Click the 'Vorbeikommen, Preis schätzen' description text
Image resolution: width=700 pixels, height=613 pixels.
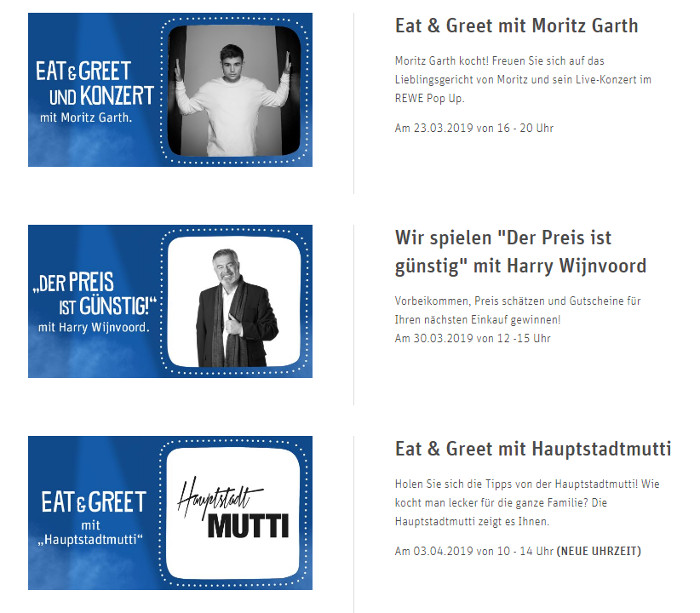[518, 310]
